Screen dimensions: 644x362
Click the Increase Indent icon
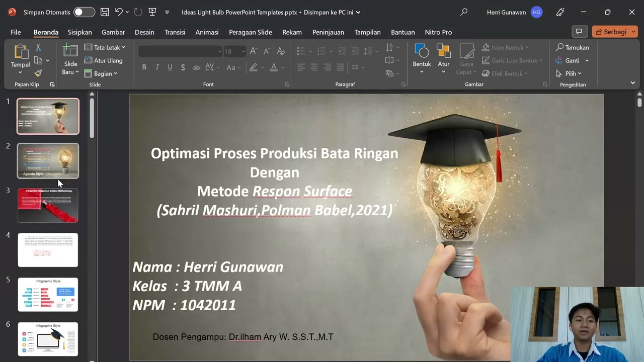click(355, 51)
